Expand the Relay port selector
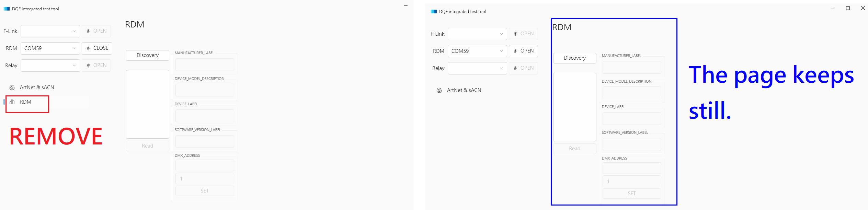The width and height of the screenshot is (868, 210). coord(50,65)
